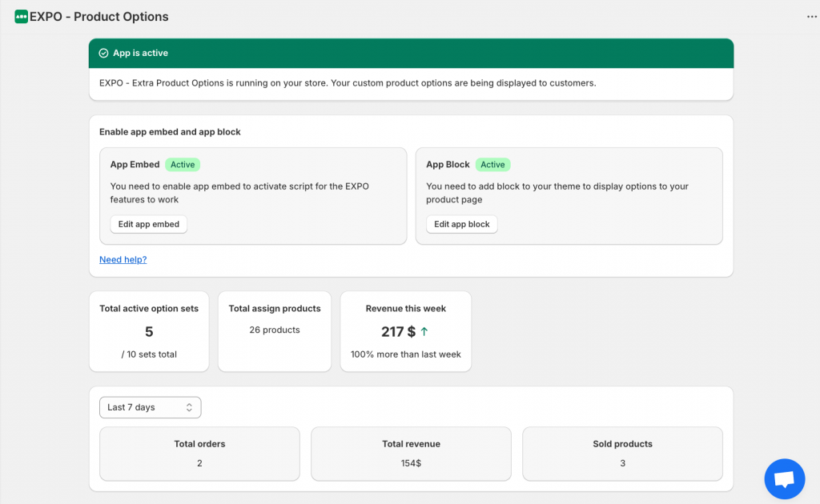Click the Total revenue stat card

[411, 454]
